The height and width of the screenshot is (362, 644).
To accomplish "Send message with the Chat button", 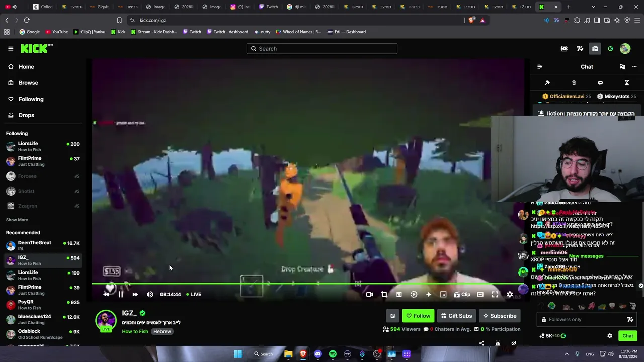I will [628, 336].
